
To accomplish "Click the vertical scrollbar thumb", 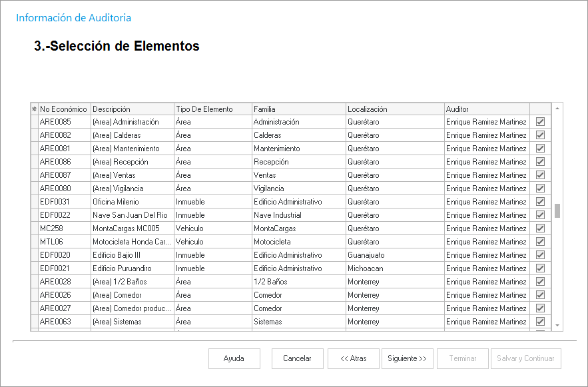I will [557, 210].
